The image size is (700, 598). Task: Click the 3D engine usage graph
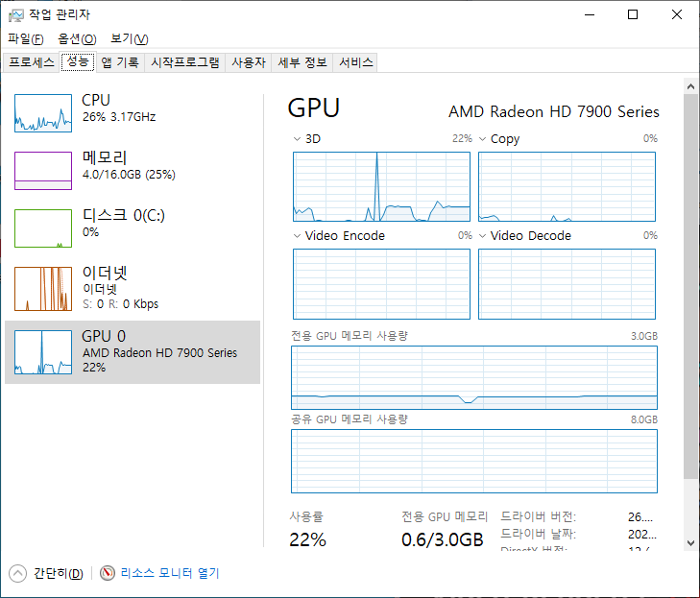[x=381, y=186]
